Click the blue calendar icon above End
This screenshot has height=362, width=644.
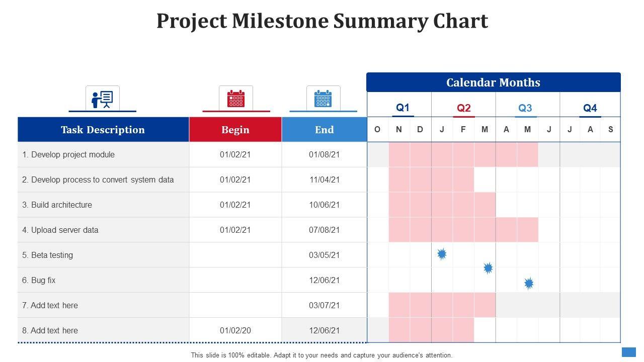(x=323, y=99)
